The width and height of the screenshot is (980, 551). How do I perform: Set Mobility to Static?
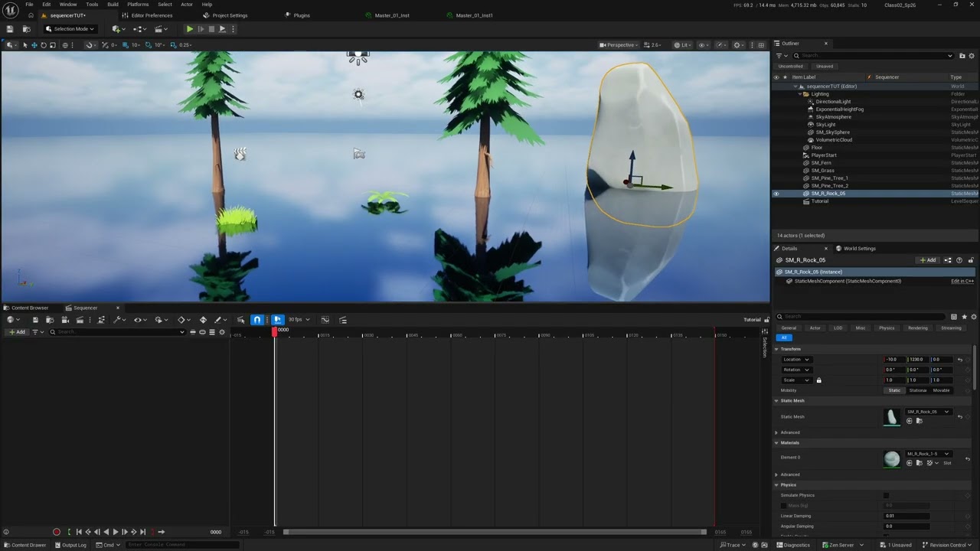coord(894,390)
